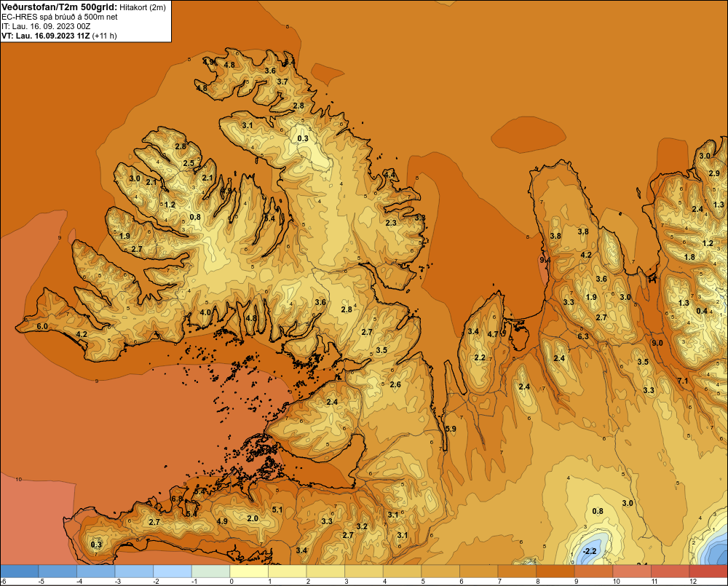The width and height of the screenshot is (728, 586).
Task: Select legend color between 3 and 4
Action: point(364,571)
